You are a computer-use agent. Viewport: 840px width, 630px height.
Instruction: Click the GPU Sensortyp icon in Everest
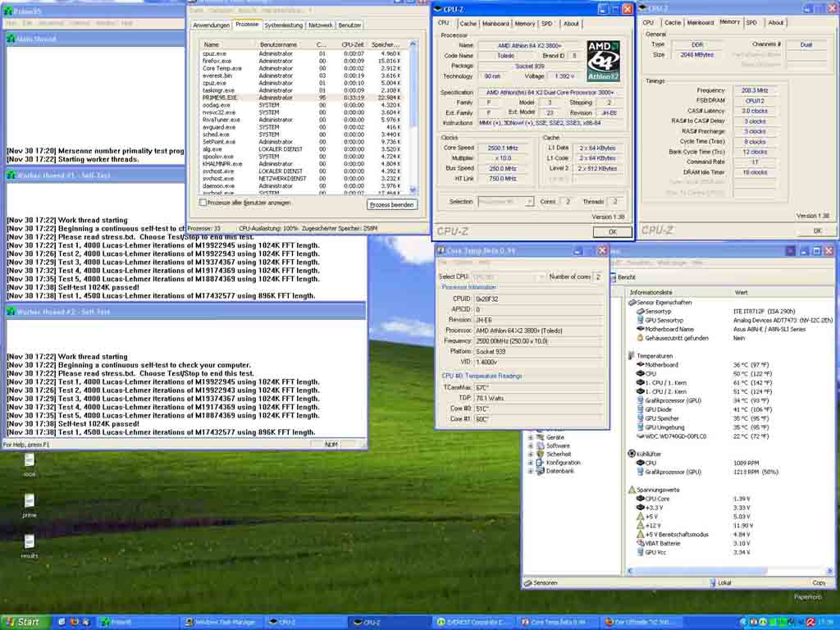pos(640,321)
